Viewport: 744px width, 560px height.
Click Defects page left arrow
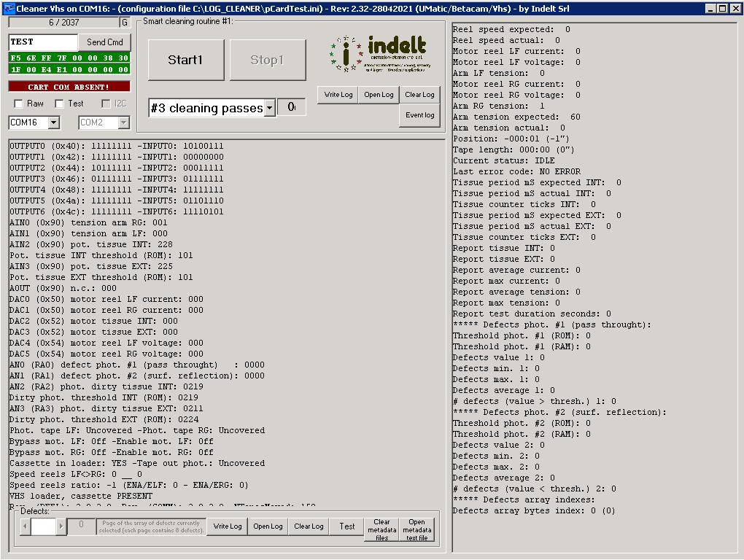25,526
